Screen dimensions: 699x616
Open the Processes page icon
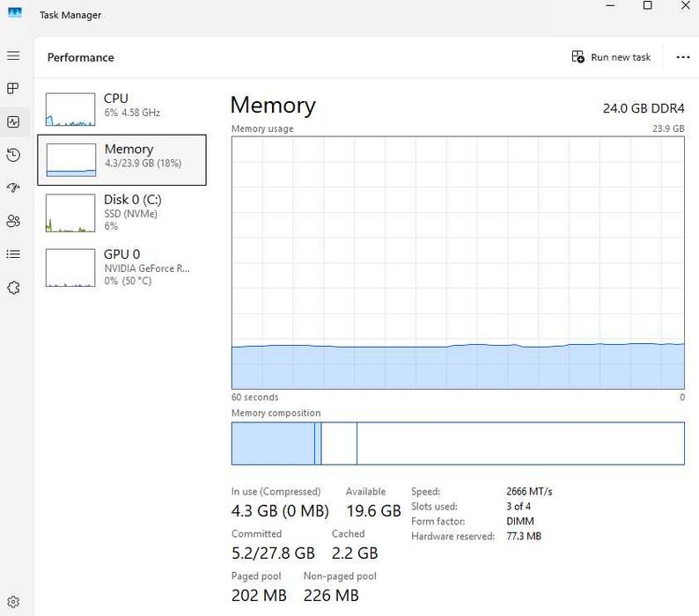[x=13, y=88]
